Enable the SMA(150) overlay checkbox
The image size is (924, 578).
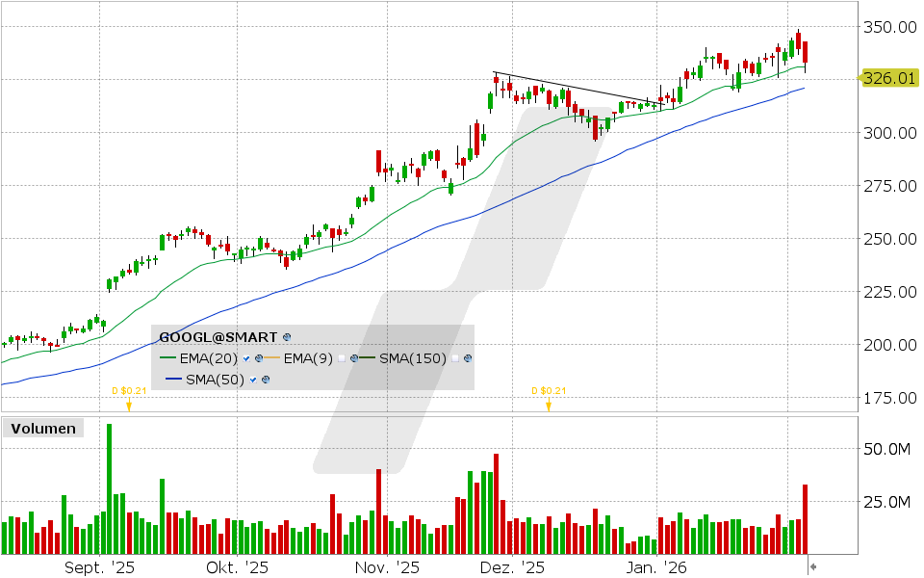pos(454,358)
